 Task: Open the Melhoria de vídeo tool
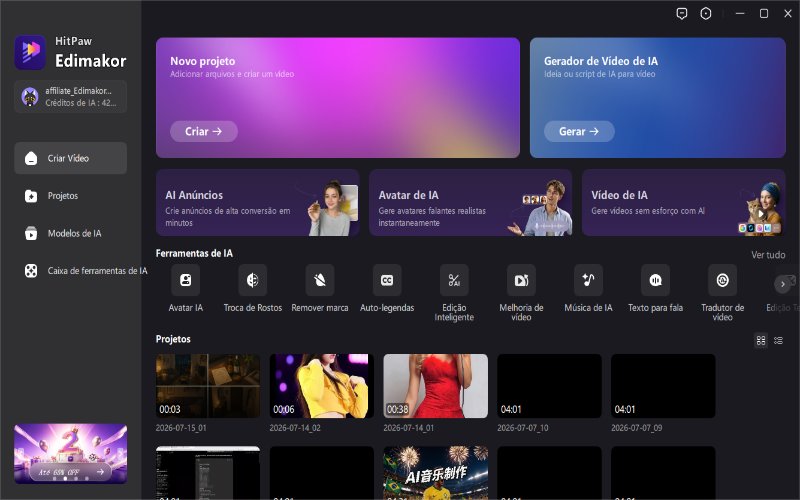(x=521, y=280)
